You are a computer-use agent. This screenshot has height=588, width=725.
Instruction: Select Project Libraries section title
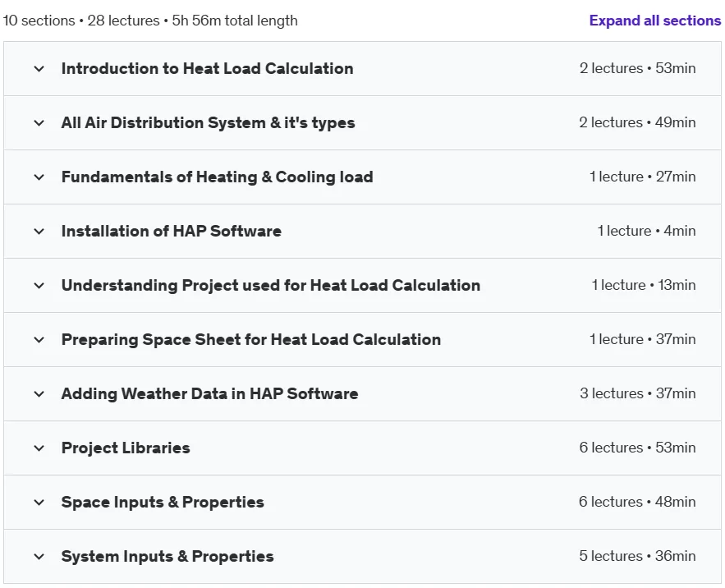(126, 448)
